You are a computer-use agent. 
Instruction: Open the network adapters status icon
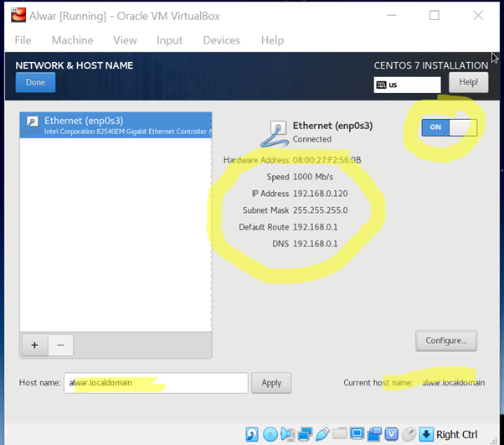pyautogui.click(x=305, y=434)
